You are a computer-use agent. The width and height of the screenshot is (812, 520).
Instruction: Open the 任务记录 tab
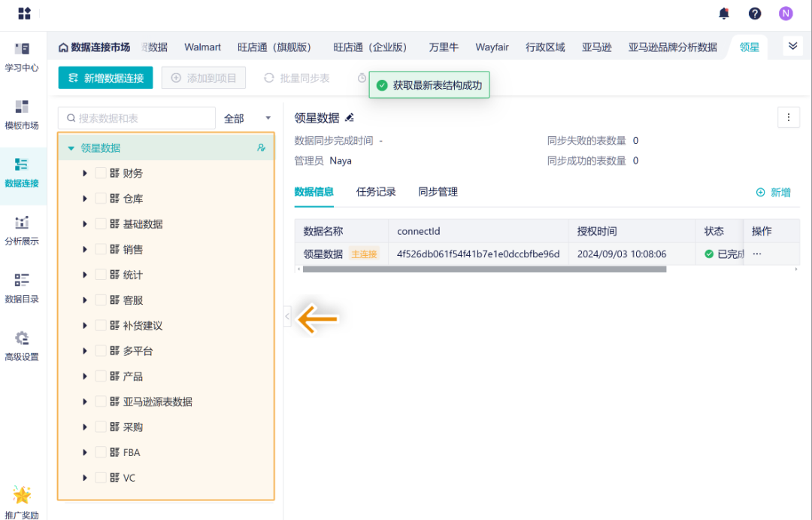[x=376, y=192]
